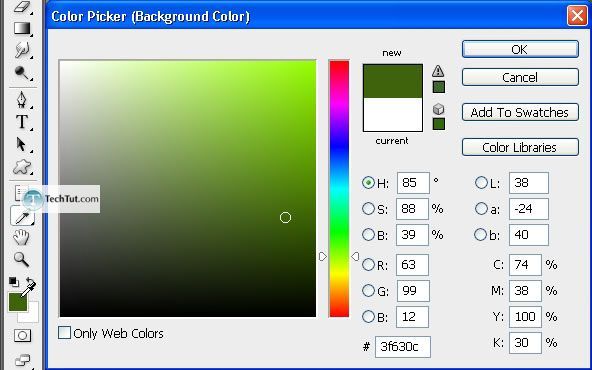Click the new color preview
This screenshot has height=370, width=592.
coord(393,81)
